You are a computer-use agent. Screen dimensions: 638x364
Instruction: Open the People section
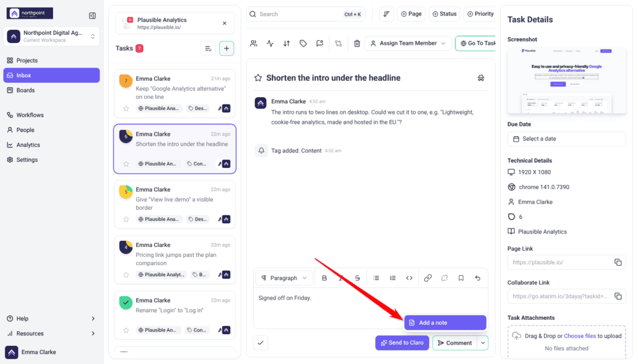click(x=51, y=130)
